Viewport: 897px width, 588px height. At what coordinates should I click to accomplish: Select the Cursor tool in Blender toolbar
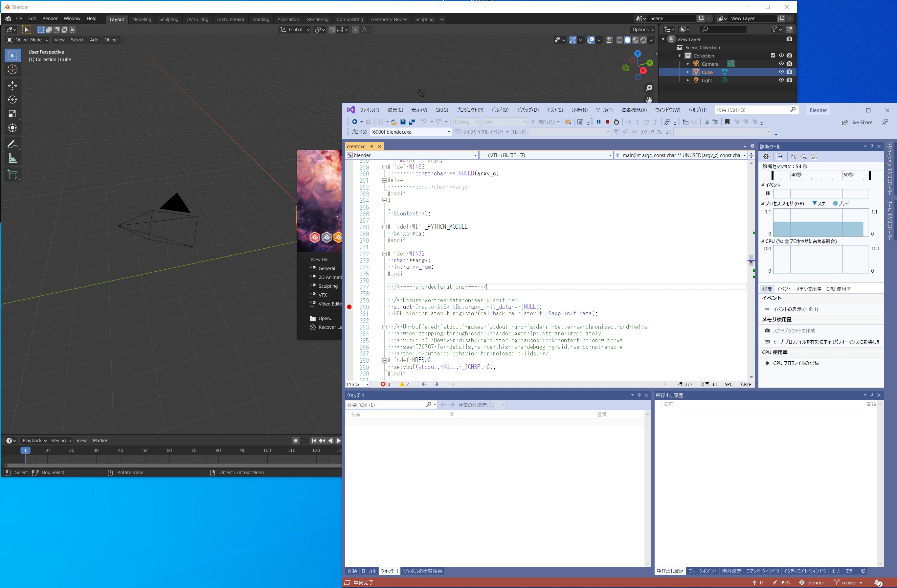click(12, 70)
